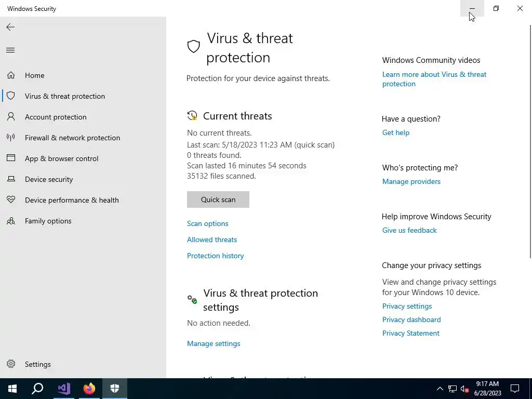Restore down the Windows Security window

tap(496, 8)
